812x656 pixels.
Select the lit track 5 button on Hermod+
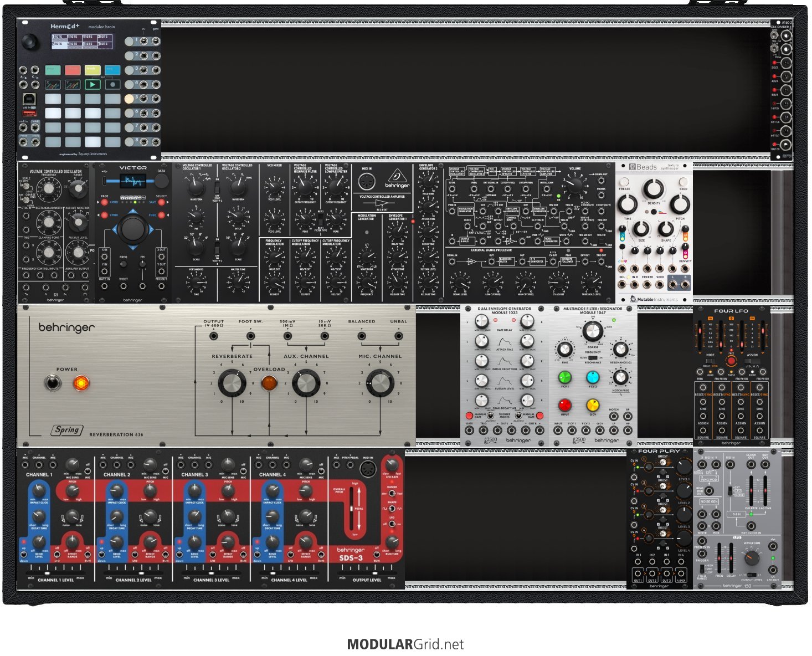(x=129, y=98)
